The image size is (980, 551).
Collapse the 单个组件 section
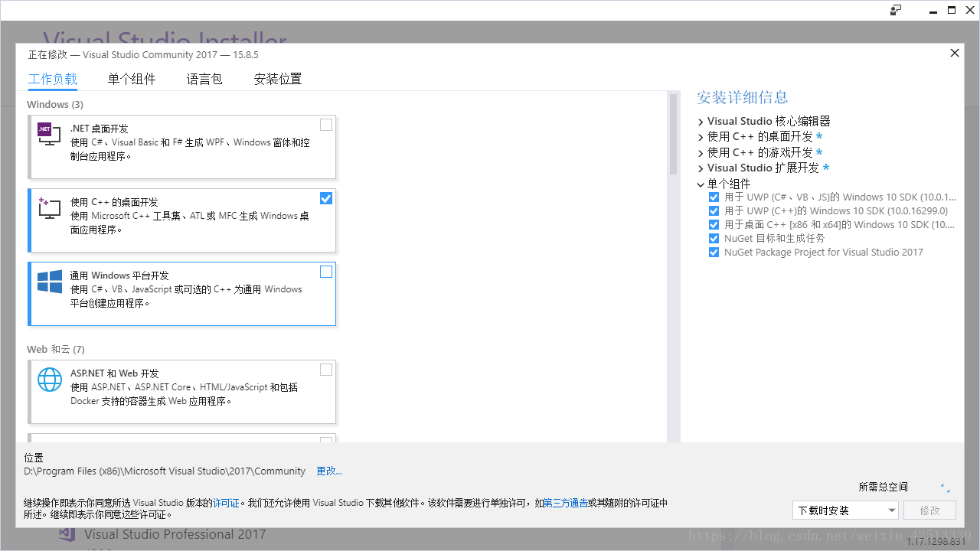701,184
